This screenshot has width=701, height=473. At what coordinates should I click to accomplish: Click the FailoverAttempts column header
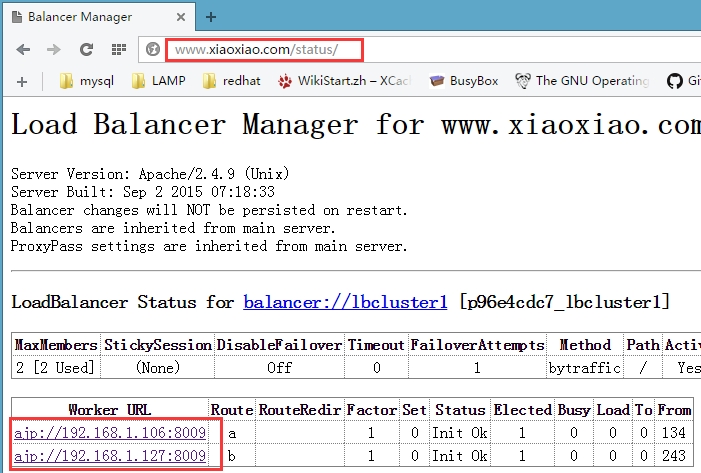477,345
